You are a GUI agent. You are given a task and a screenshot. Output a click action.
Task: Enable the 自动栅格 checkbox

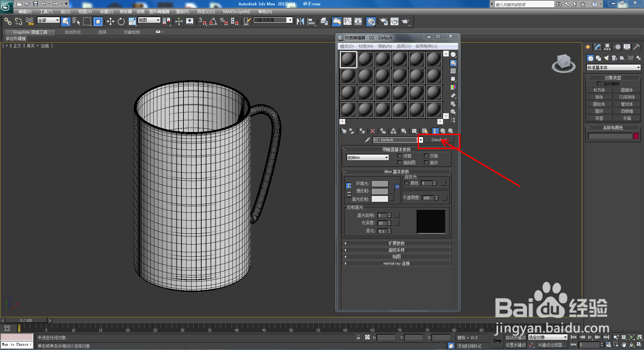click(599, 83)
